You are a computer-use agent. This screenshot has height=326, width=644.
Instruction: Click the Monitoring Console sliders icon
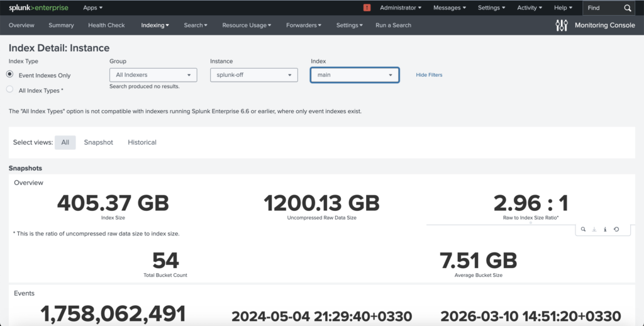tap(562, 25)
